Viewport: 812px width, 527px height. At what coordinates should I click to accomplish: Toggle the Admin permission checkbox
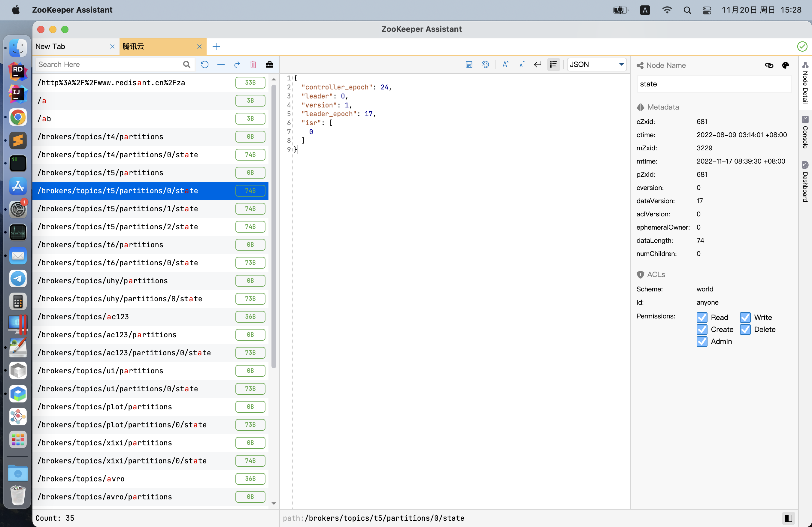(702, 342)
